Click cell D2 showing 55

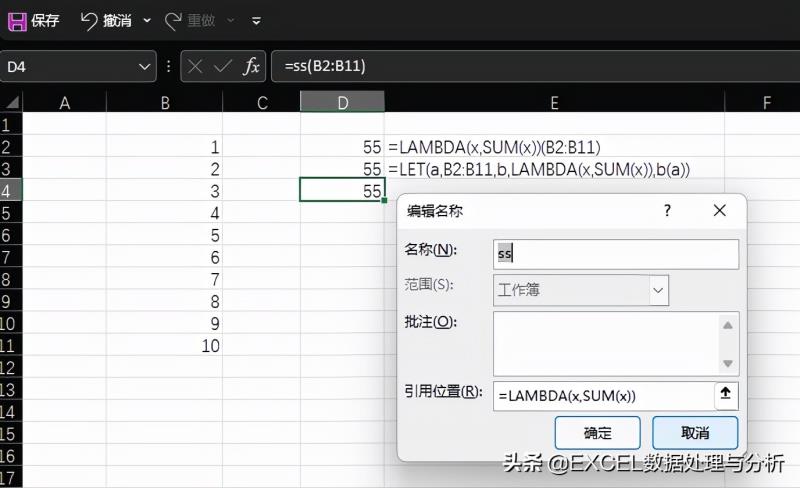[x=342, y=147]
